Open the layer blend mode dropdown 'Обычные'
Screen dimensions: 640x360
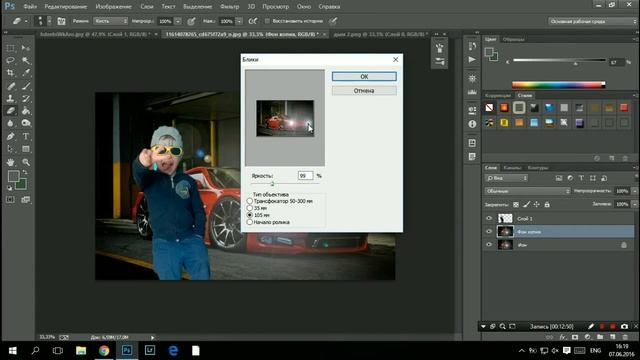click(527, 191)
